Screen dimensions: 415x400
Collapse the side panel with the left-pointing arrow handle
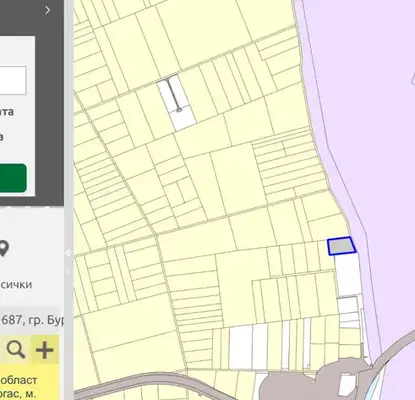point(67,253)
